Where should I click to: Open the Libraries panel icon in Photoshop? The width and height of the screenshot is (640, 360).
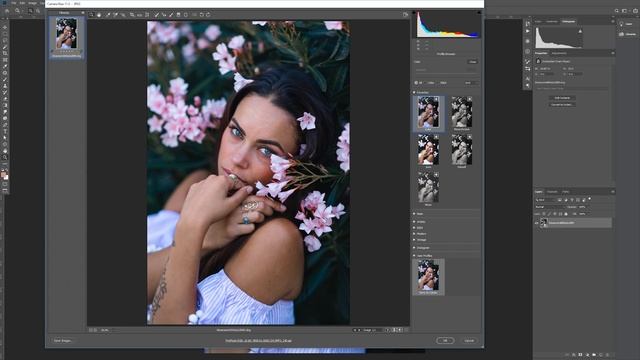pos(622,34)
